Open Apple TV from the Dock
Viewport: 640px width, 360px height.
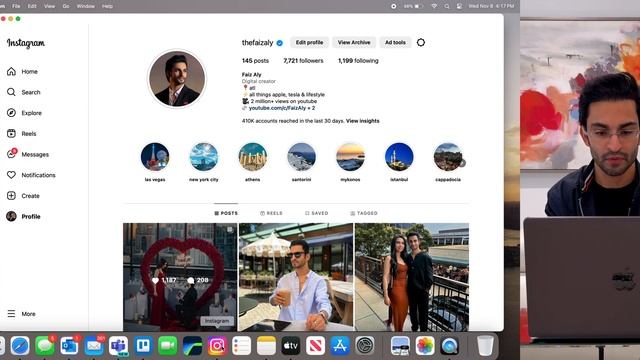pos(291,346)
